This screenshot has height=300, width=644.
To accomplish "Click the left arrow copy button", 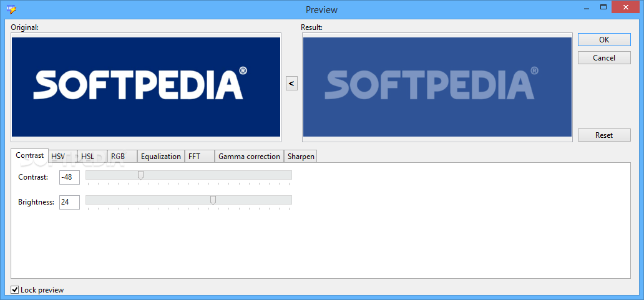I will (x=291, y=84).
